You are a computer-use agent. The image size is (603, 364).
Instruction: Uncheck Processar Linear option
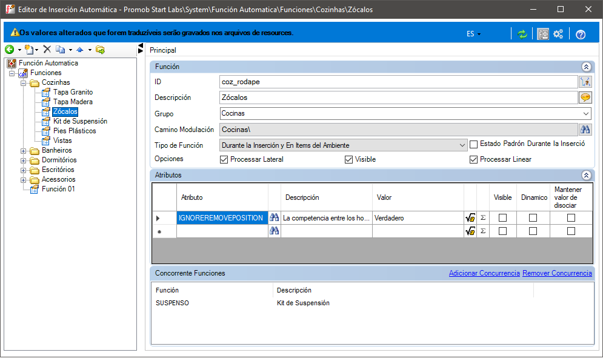point(474,159)
